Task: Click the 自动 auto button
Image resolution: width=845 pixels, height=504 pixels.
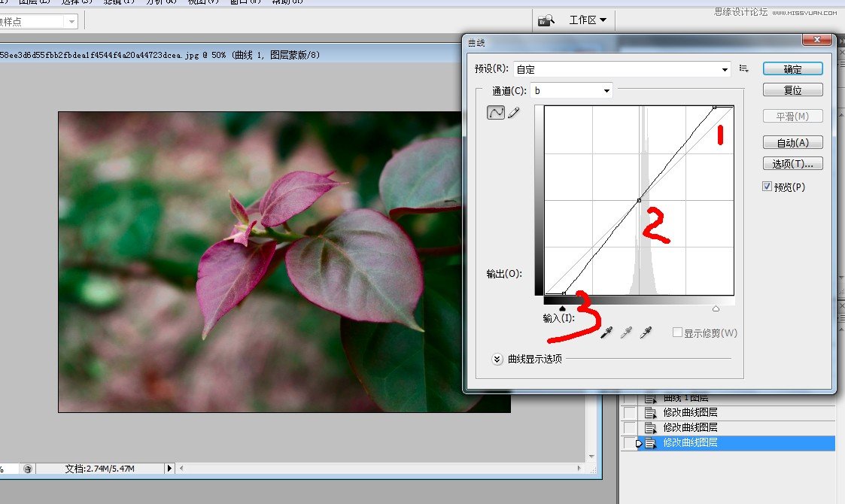Action: click(x=793, y=143)
